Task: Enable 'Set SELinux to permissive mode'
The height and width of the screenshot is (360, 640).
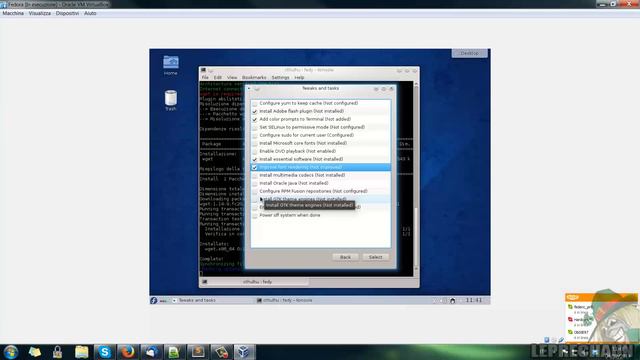Action: coord(255,127)
